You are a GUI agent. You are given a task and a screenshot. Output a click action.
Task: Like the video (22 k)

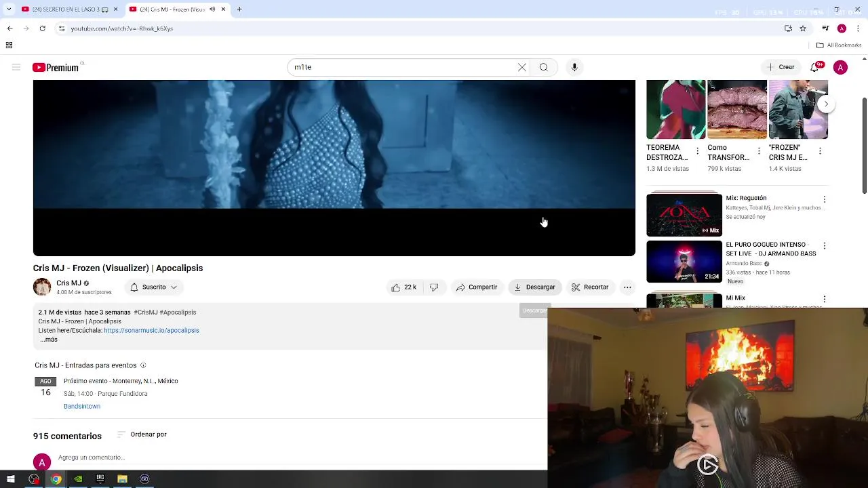(x=403, y=287)
